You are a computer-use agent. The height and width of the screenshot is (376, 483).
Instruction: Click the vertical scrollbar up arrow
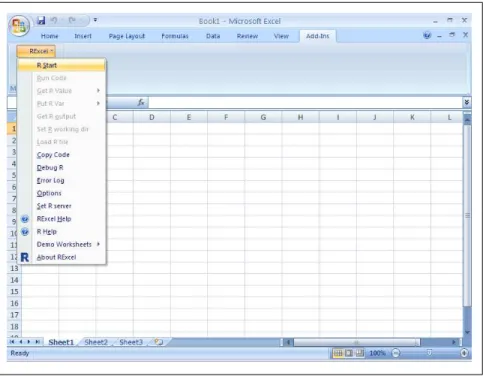467,119
